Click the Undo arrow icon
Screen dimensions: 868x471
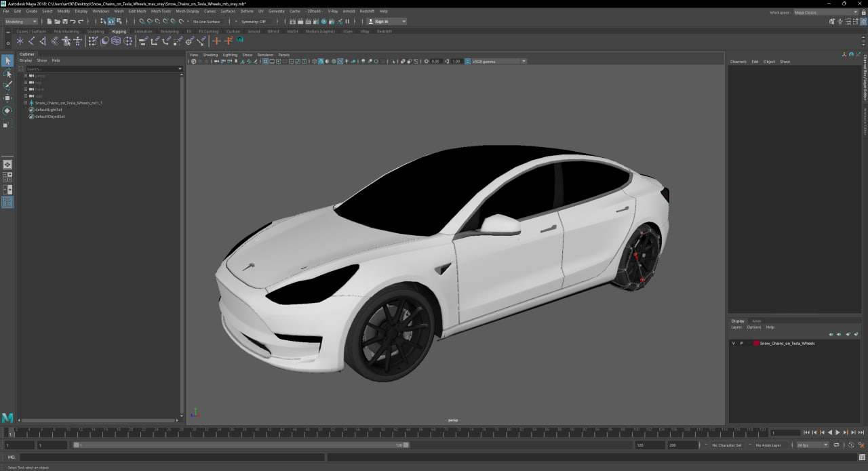[x=73, y=22]
